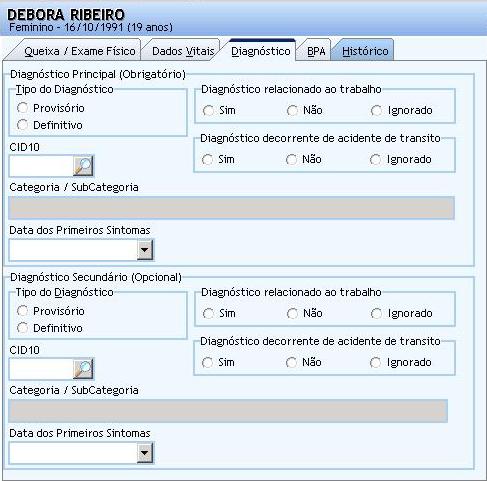Mark Sim for traffic accident in Principal
487x481 pixels.
207,159
